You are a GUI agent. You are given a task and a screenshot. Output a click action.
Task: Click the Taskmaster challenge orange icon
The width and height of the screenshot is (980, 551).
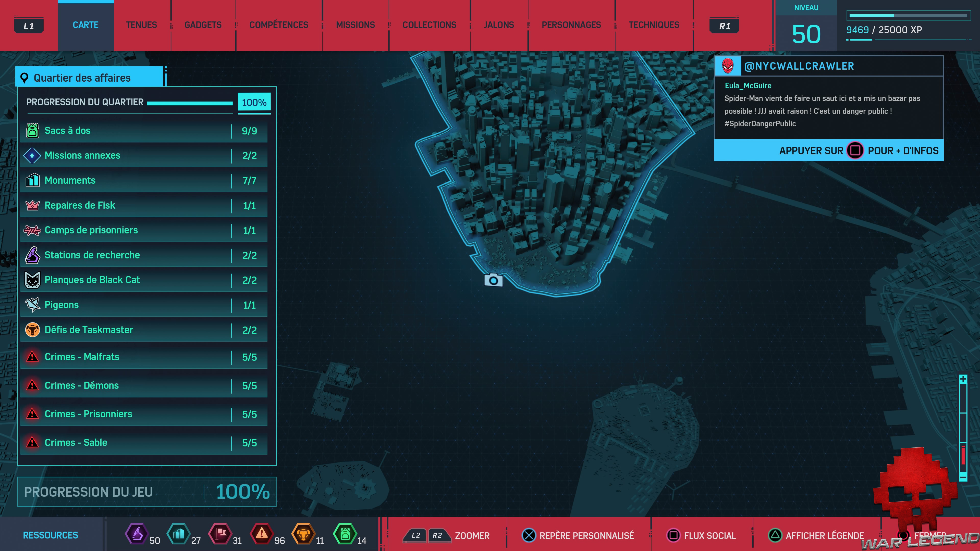[32, 330]
